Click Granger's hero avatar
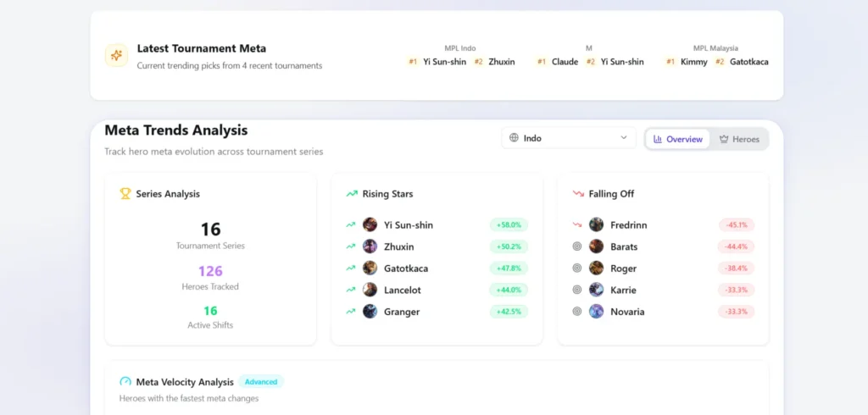 coord(370,311)
